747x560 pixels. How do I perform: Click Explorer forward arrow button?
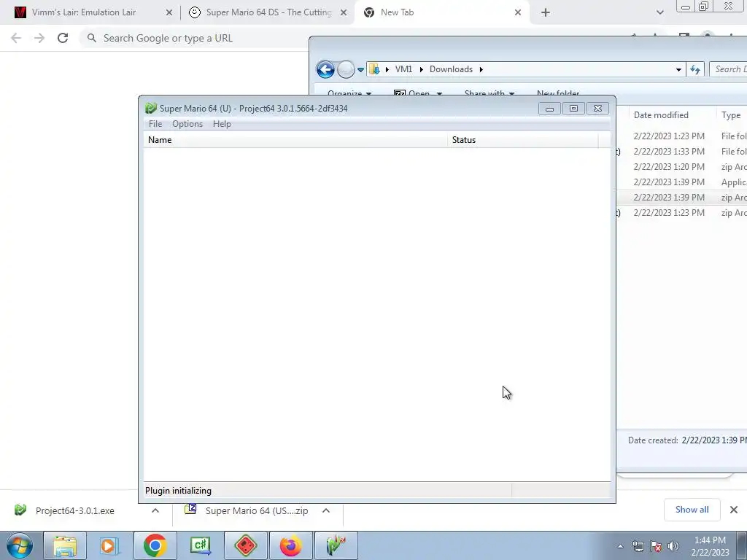[x=346, y=69]
